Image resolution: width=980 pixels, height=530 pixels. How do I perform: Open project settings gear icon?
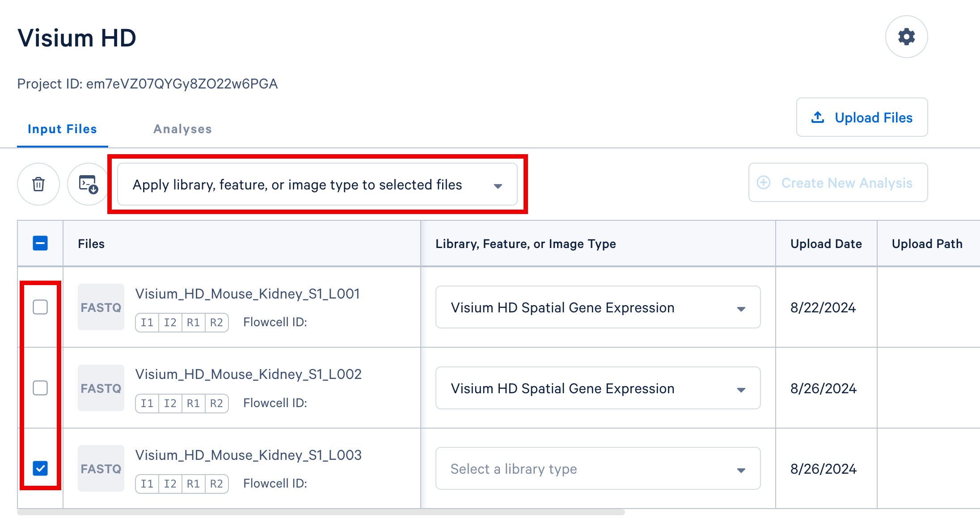coord(906,37)
